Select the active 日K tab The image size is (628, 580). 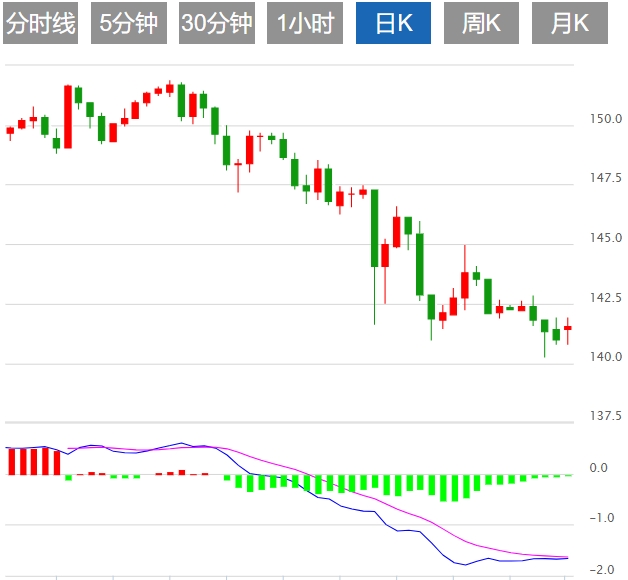pos(393,23)
